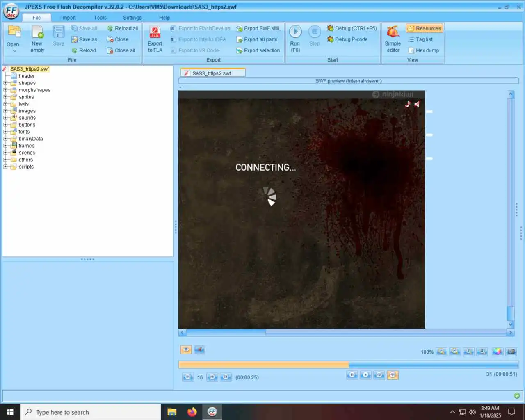Open Firefox from the taskbar
This screenshot has height=420, width=525.
pos(192,412)
